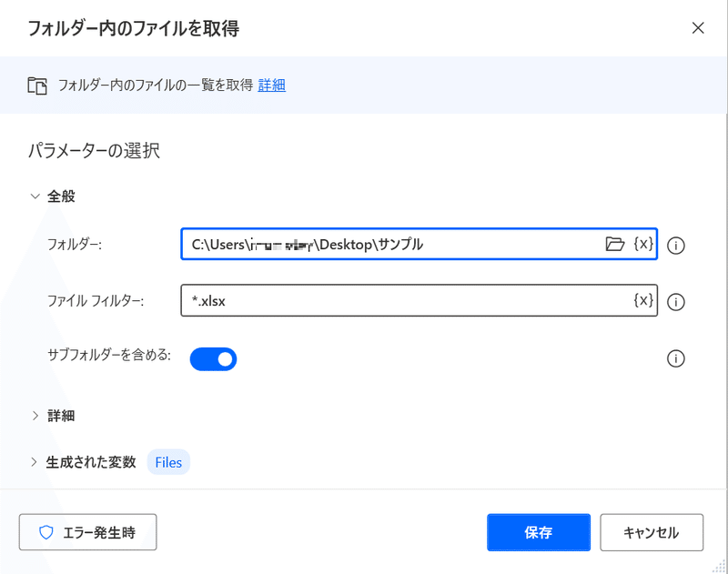
Task: Click the folder browse icon in the フォルダー field
Action: pos(615,244)
